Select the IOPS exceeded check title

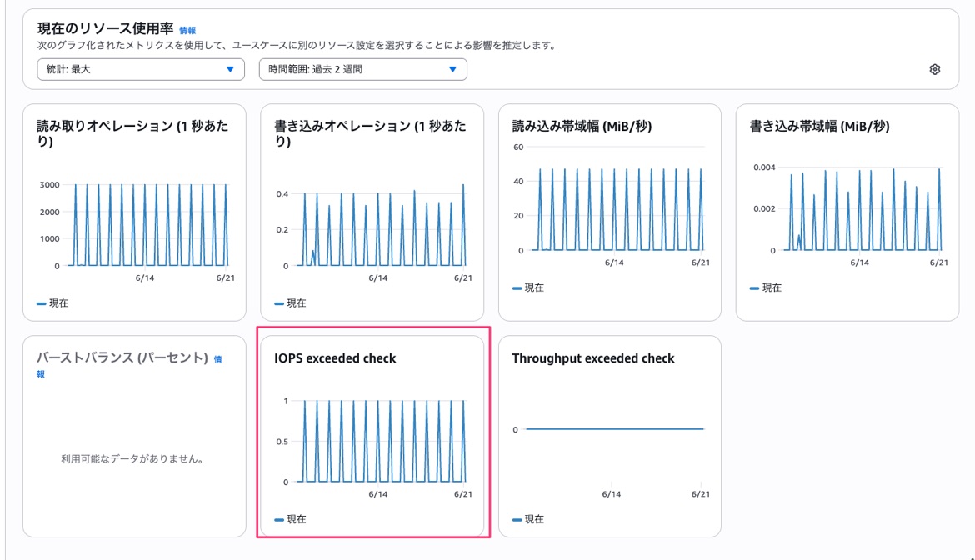click(335, 358)
